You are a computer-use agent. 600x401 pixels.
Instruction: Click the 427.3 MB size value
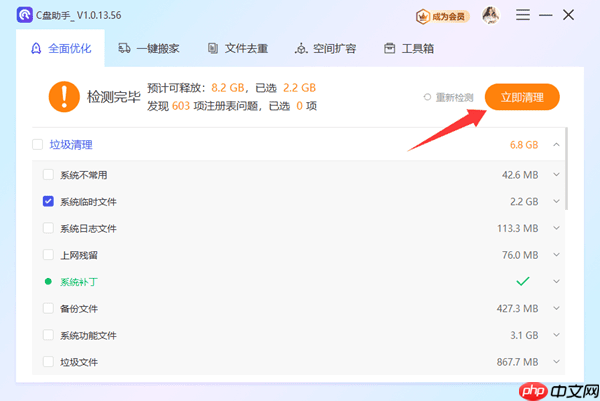pos(518,308)
